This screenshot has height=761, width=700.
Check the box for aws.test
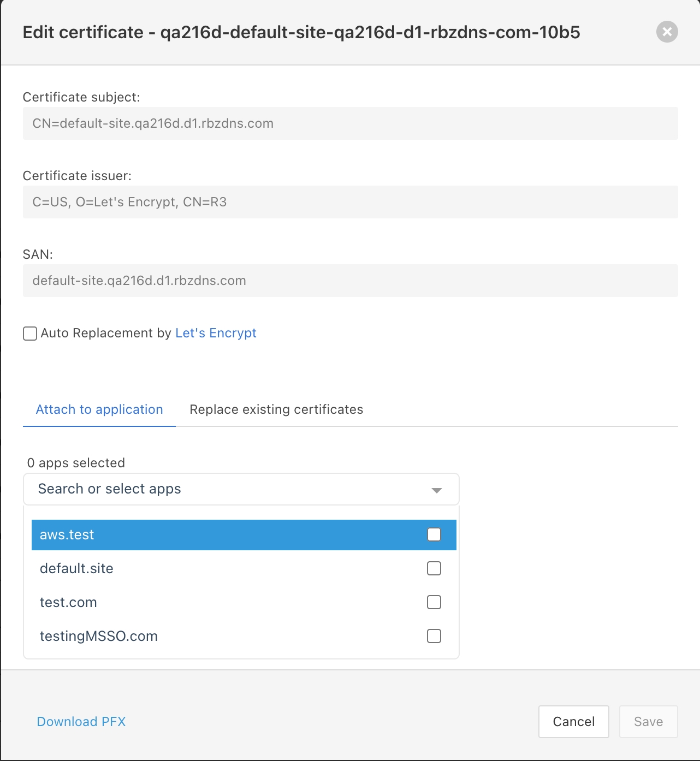[434, 534]
